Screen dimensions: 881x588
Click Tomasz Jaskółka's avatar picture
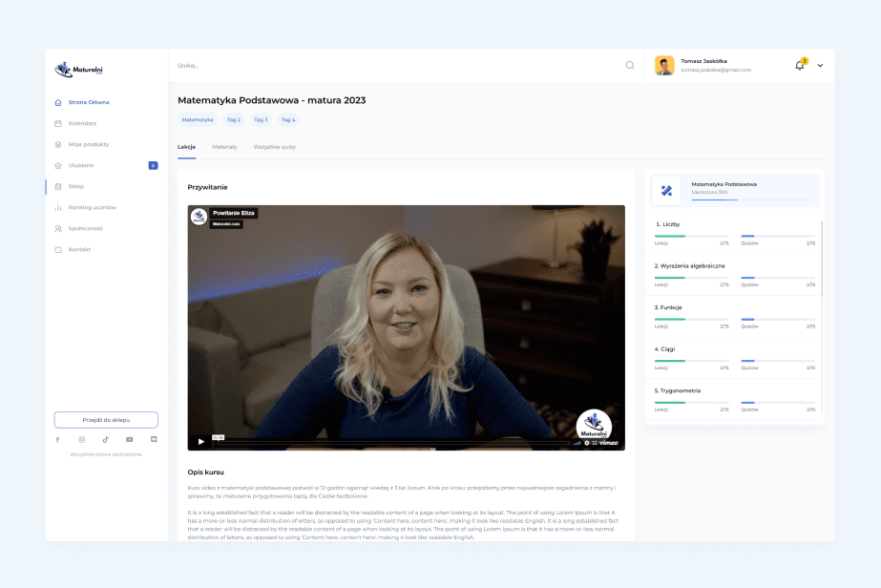coord(664,65)
